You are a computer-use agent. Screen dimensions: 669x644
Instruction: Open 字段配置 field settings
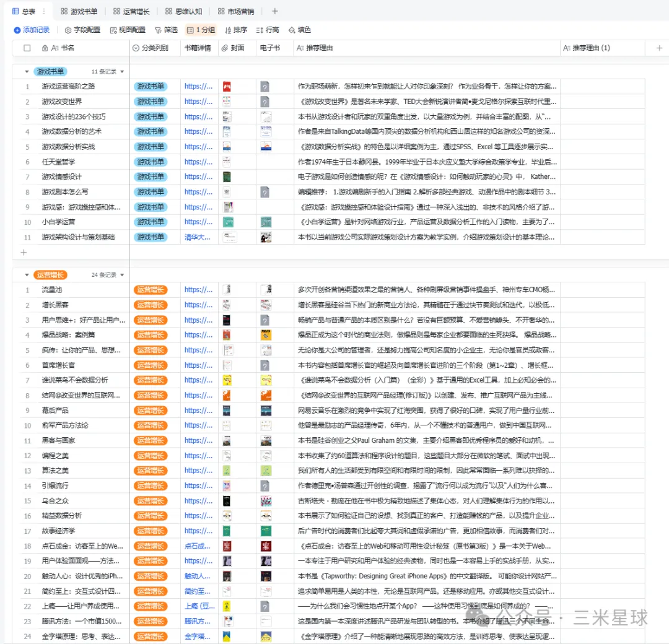82,30
